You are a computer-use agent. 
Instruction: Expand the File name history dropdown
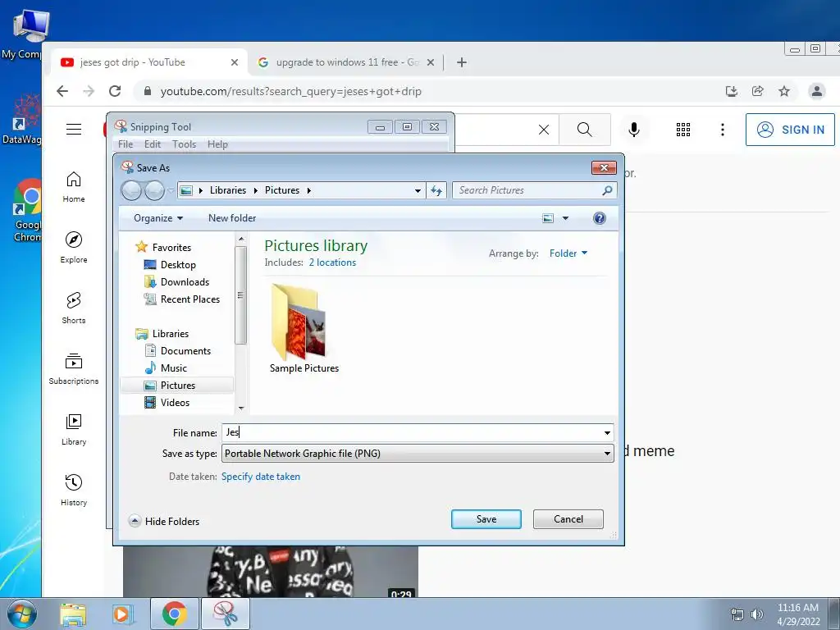(x=607, y=433)
